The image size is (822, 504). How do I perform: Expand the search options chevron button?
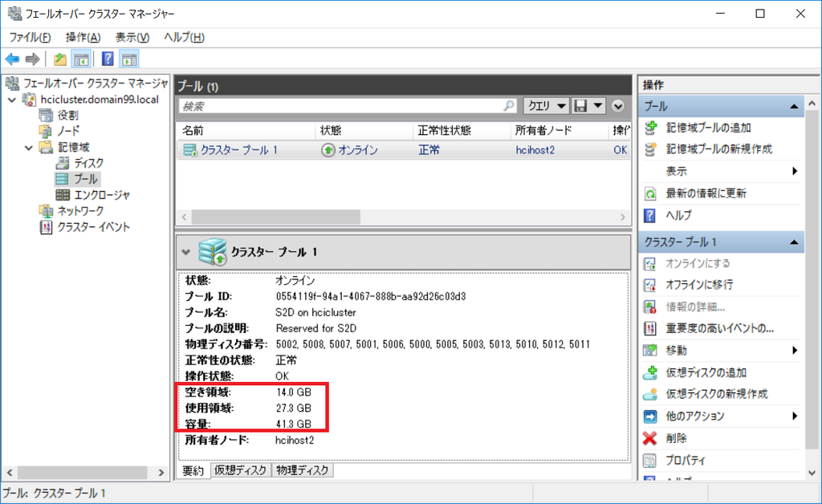click(x=618, y=106)
